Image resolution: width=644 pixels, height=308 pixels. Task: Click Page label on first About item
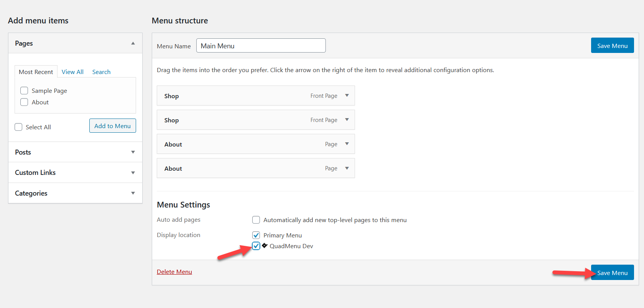(x=331, y=144)
